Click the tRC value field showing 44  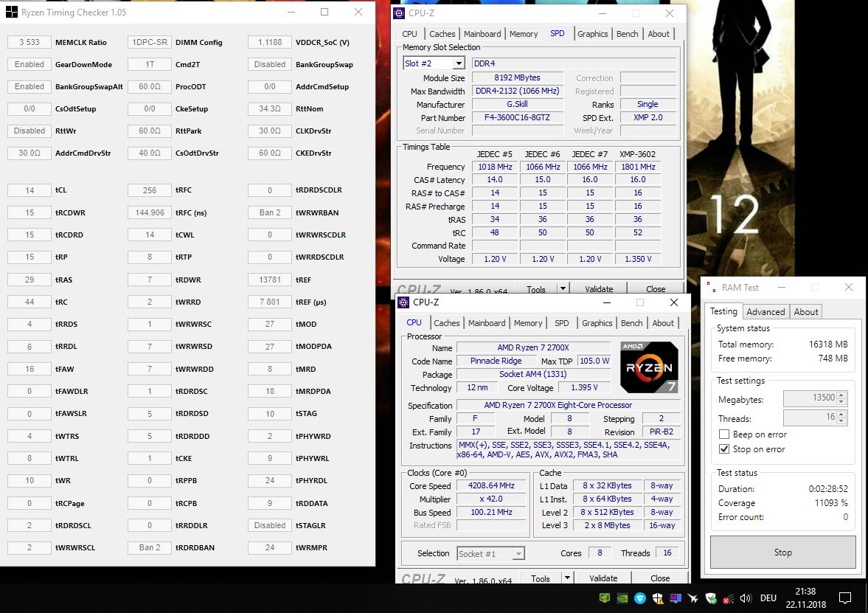tap(29, 302)
